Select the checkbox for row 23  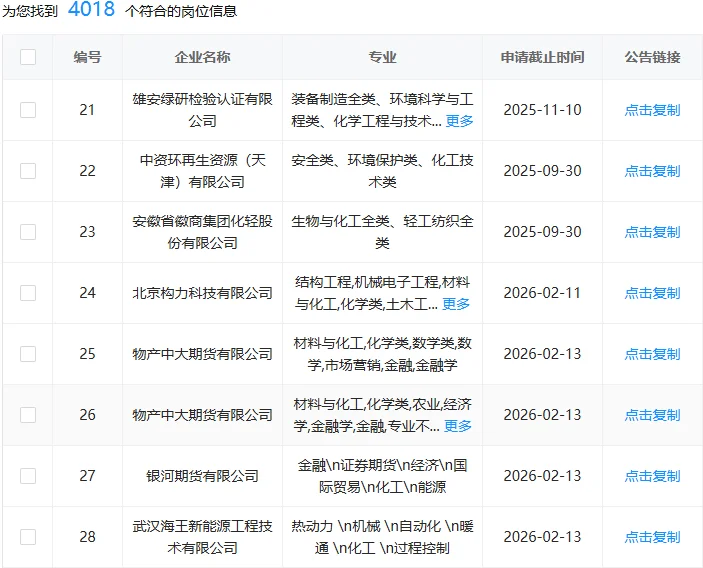[x=28, y=232]
